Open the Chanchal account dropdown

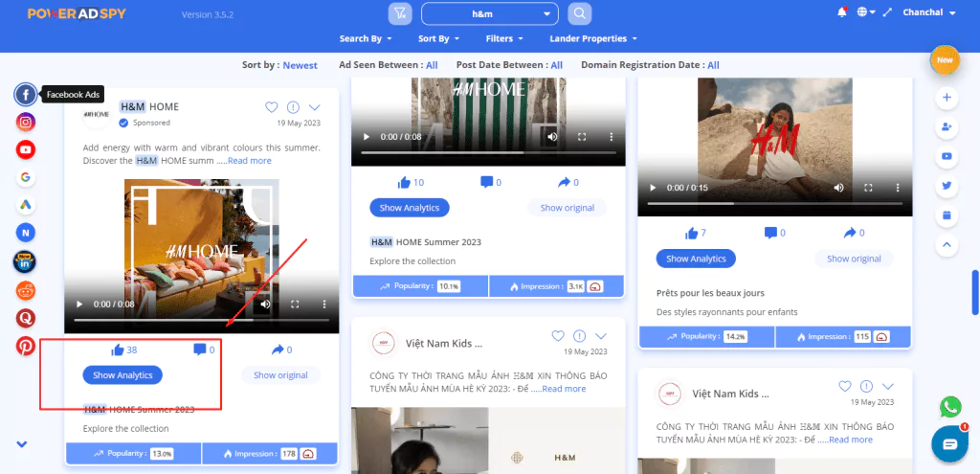[929, 12]
